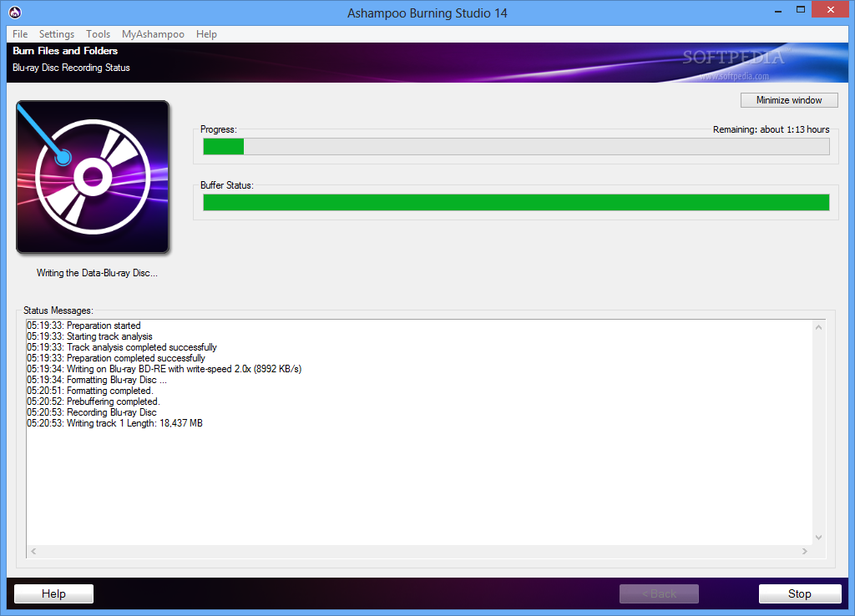The height and width of the screenshot is (616, 855).
Task: Click the Stop button
Action: point(800,593)
